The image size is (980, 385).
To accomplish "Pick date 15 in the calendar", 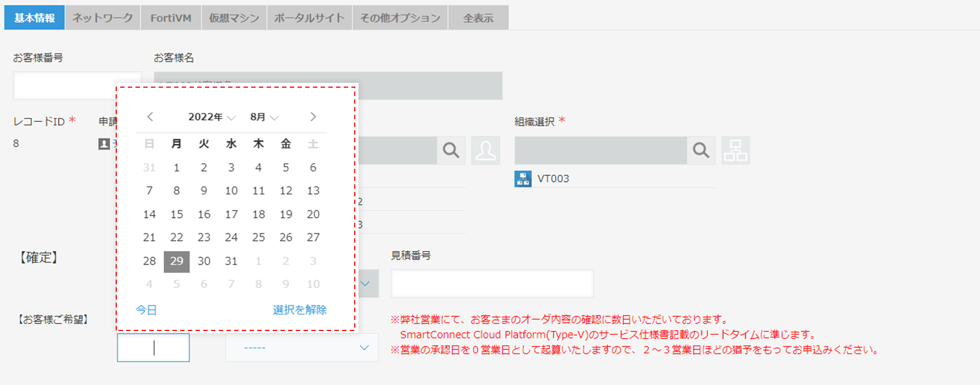I will pyautogui.click(x=177, y=214).
